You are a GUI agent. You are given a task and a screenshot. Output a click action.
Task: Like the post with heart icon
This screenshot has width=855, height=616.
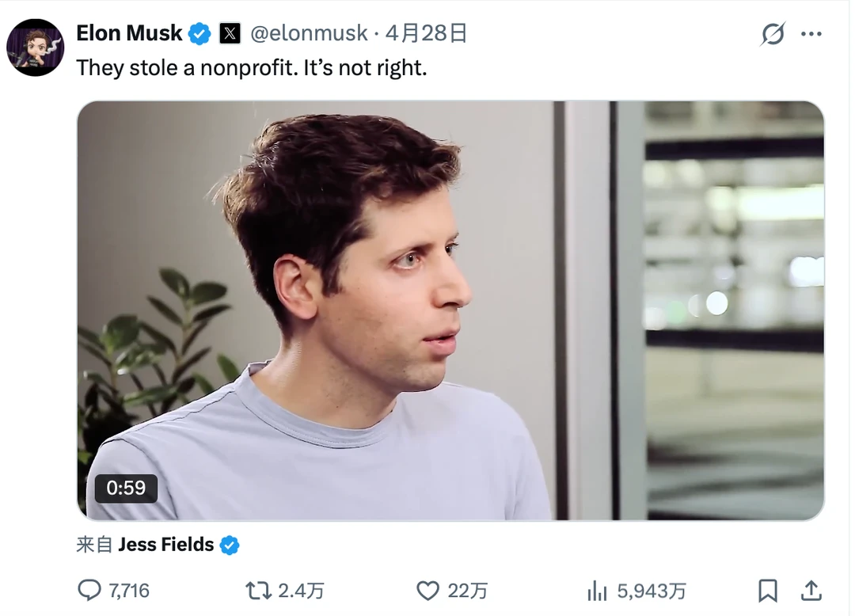coord(428,591)
